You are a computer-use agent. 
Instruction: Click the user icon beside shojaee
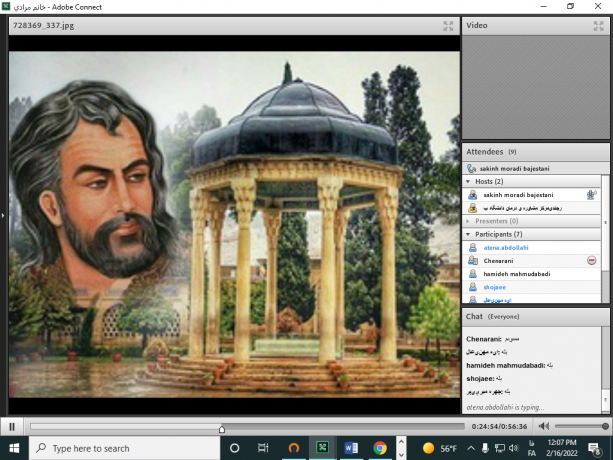tap(473, 287)
